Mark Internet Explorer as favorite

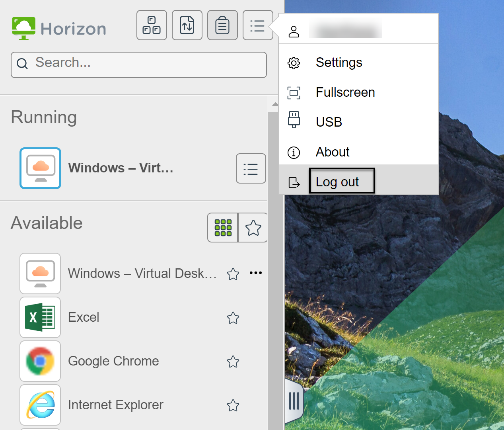click(x=233, y=405)
